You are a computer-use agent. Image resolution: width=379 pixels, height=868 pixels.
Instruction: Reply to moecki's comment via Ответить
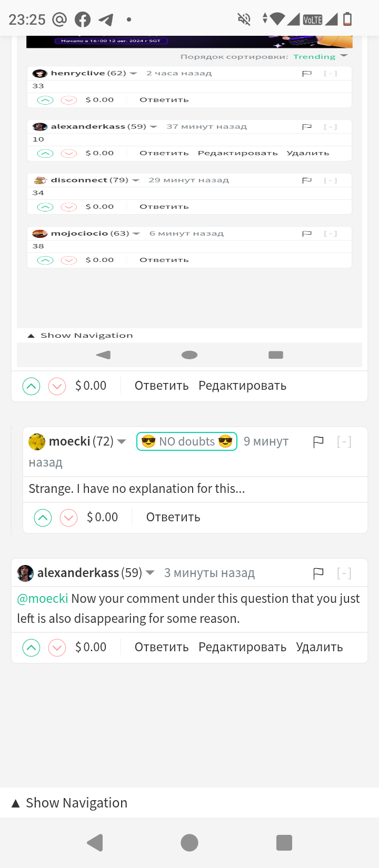pyautogui.click(x=173, y=517)
